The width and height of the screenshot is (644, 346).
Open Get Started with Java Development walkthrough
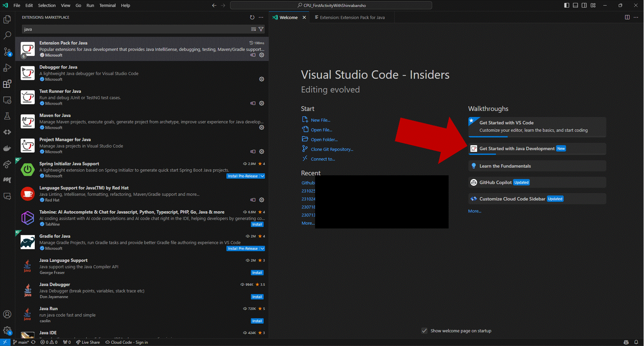pyautogui.click(x=516, y=149)
